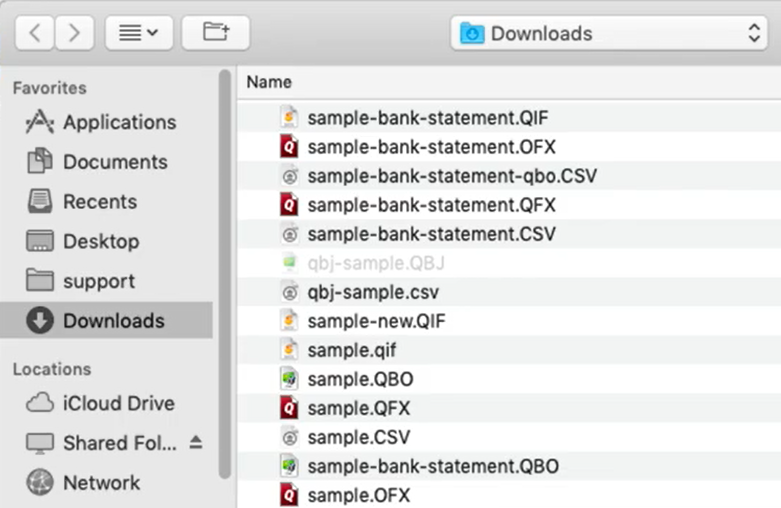Click the support folder icon
This screenshot has height=508, width=781.
click(x=39, y=280)
